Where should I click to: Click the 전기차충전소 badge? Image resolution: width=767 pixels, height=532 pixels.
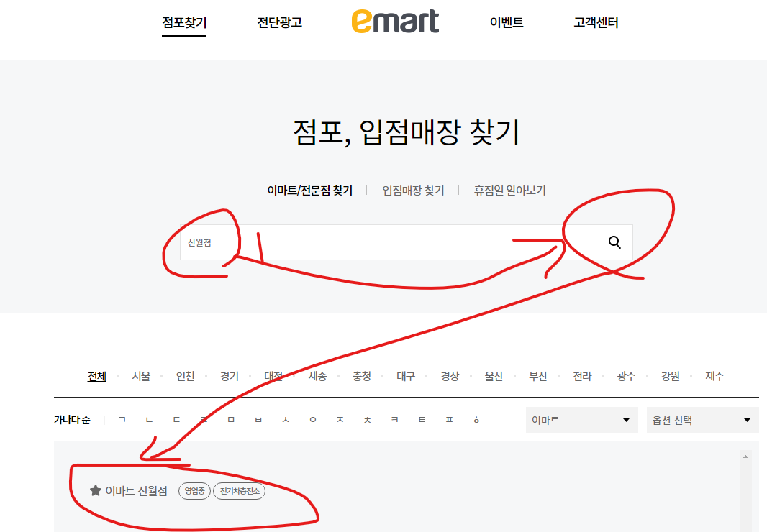coord(239,491)
